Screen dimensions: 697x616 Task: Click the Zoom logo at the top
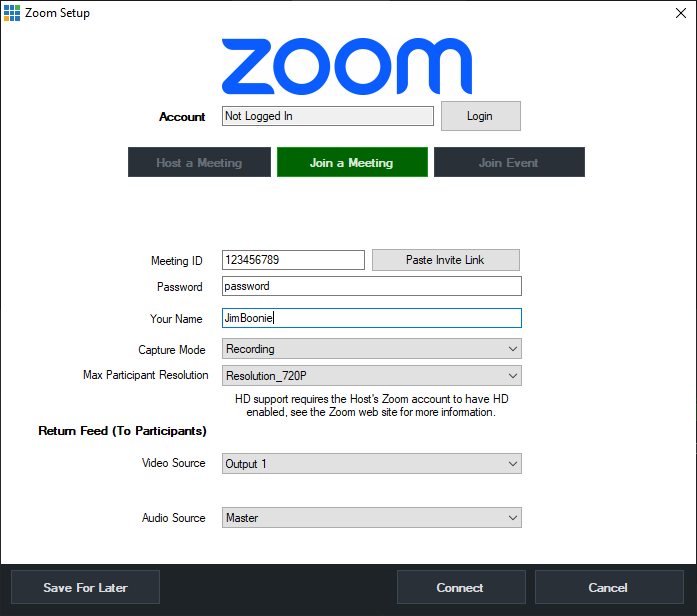347,67
